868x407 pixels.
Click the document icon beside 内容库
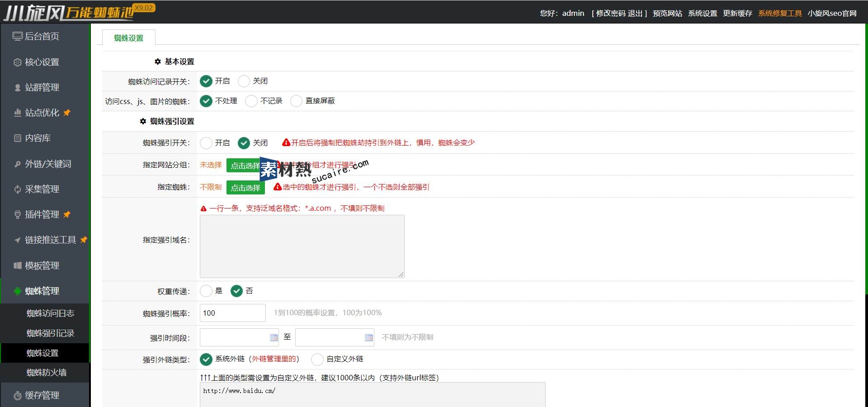coord(17,138)
